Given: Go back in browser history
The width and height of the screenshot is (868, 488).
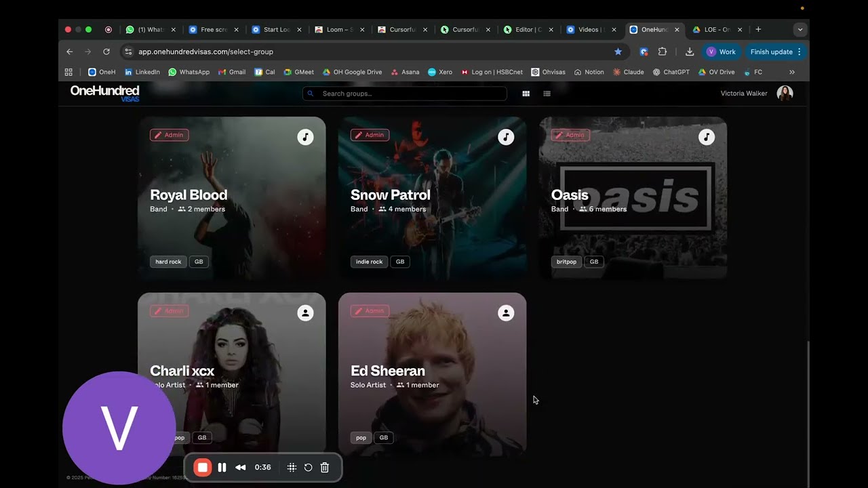Looking at the screenshot, I should (69, 52).
